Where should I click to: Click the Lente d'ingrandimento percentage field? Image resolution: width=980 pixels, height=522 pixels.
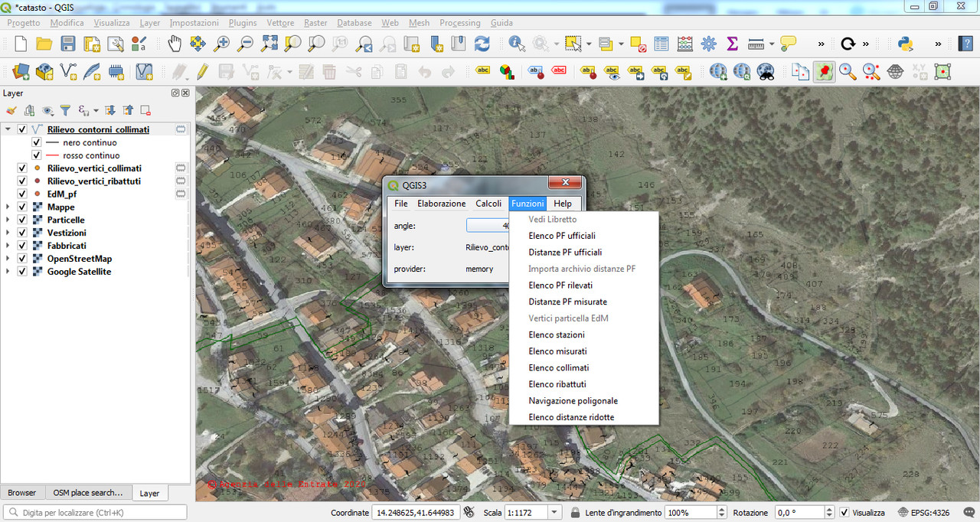point(690,513)
